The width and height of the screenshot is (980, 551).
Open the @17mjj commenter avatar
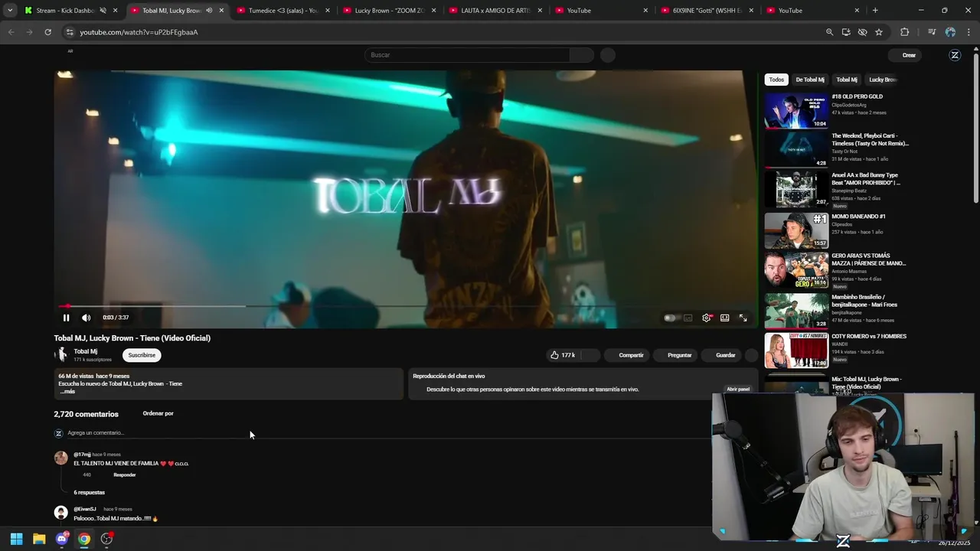(61, 458)
